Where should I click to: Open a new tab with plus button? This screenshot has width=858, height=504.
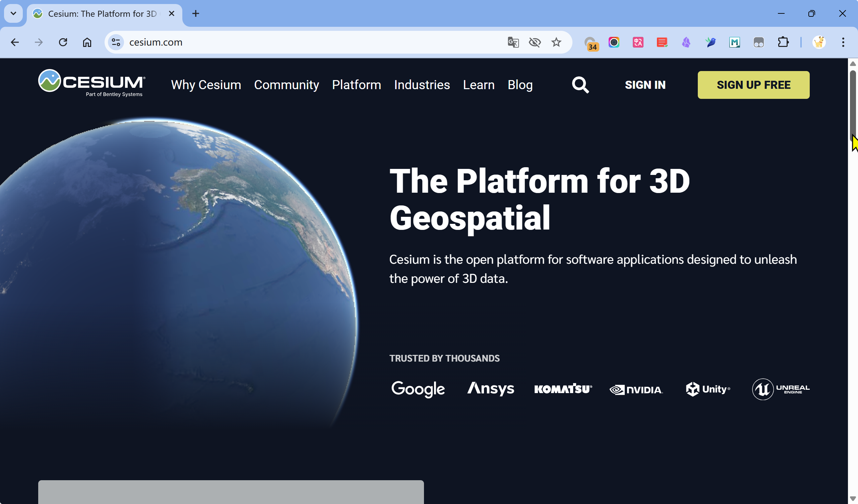(x=195, y=14)
